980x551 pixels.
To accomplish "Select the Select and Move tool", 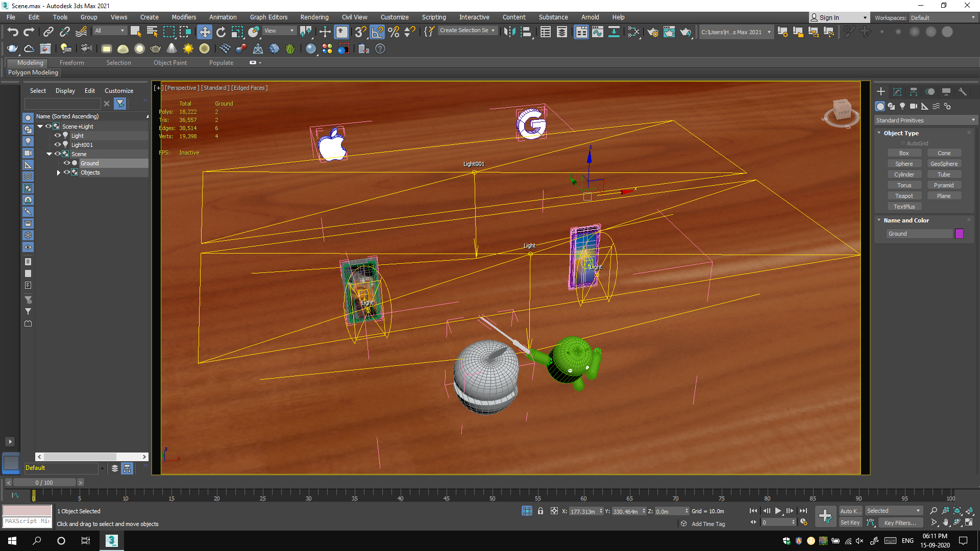I will point(205,32).
